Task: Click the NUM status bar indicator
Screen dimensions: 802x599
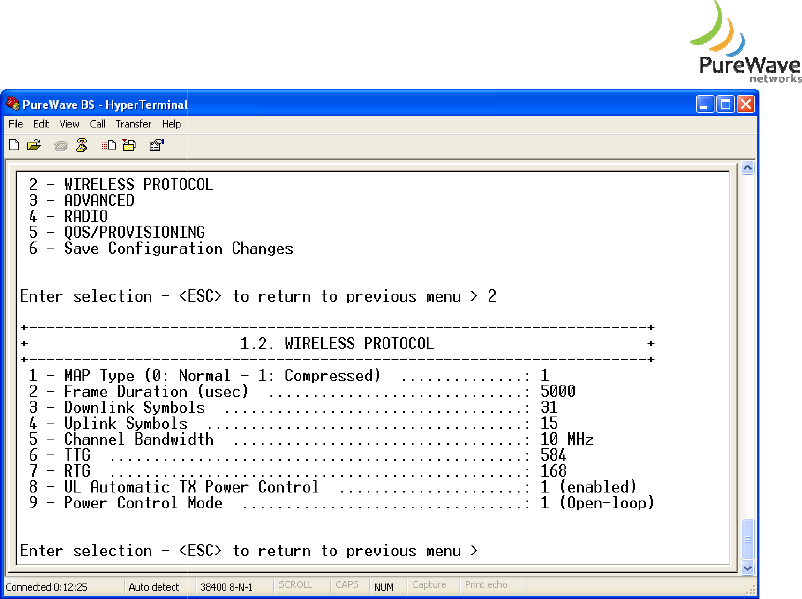Action: 384,587
